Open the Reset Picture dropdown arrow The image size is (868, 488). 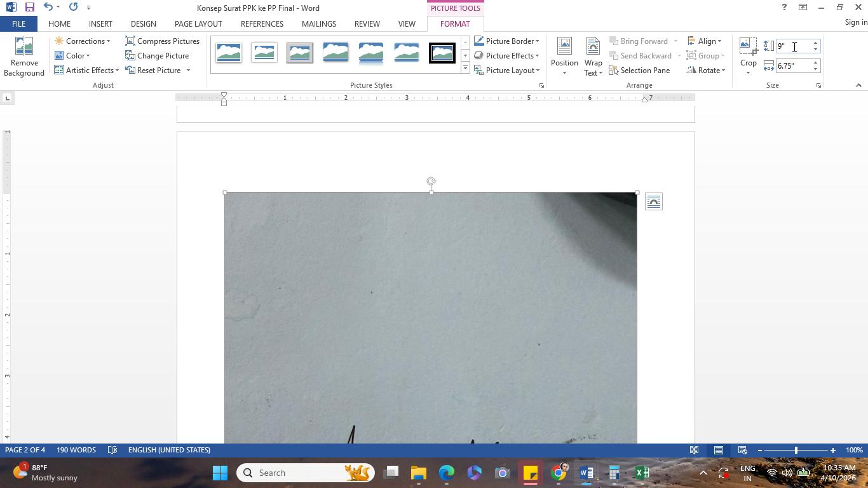pos(188,71)
